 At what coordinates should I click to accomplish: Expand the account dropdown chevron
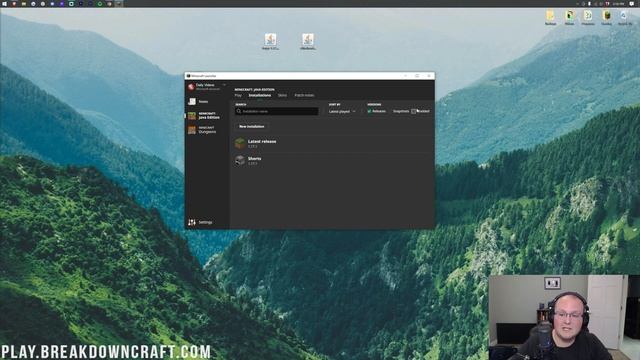point(224,85)
